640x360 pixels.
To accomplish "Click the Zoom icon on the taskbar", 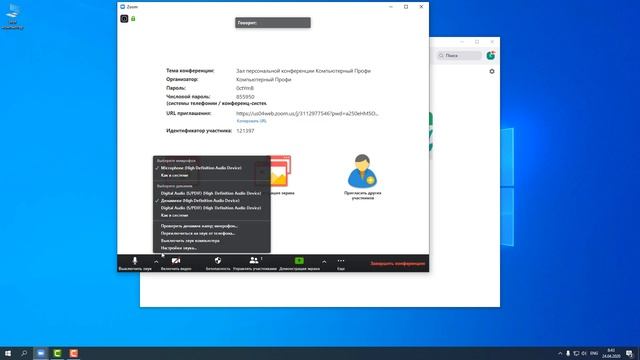I will tap(41, 353).
